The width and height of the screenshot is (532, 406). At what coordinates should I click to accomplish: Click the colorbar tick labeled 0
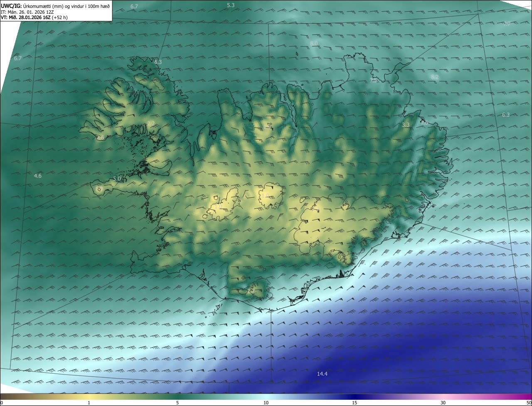pyautogui.click(x=2, y=403)
